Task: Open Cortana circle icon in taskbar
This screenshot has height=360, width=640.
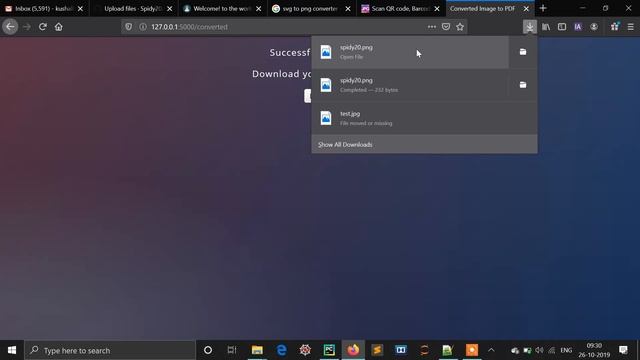Action: click(x=208, y=350)
